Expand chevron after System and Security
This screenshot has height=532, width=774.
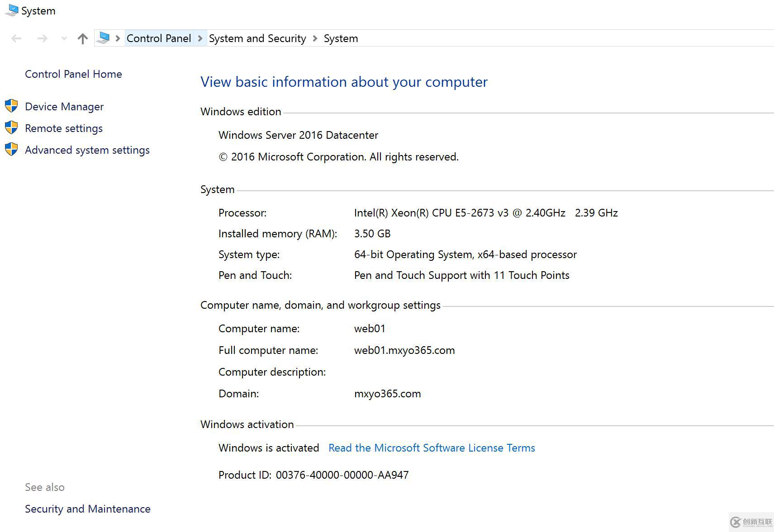315,38
